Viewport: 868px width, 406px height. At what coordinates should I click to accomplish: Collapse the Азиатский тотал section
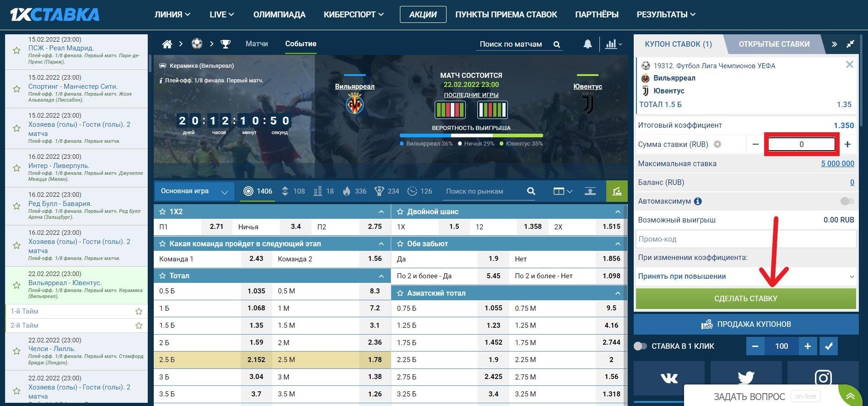click(x=618, y=293)
